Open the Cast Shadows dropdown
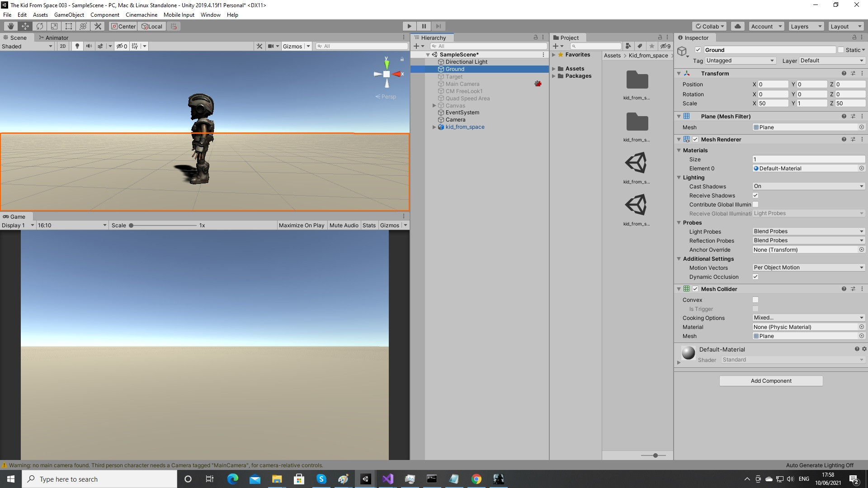The image size is (868, 488). (808, 186)
